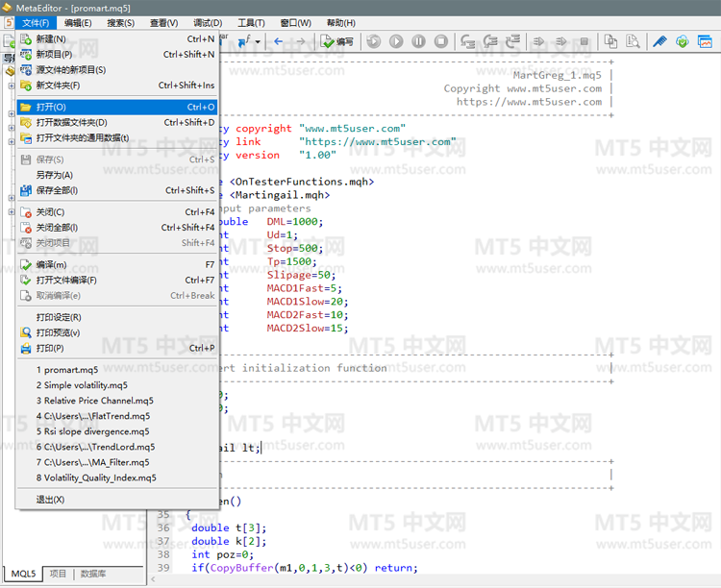Screen dimensions: 721x588
Task: Open the 文件(F) menu
Action: (x=36, y=22)
